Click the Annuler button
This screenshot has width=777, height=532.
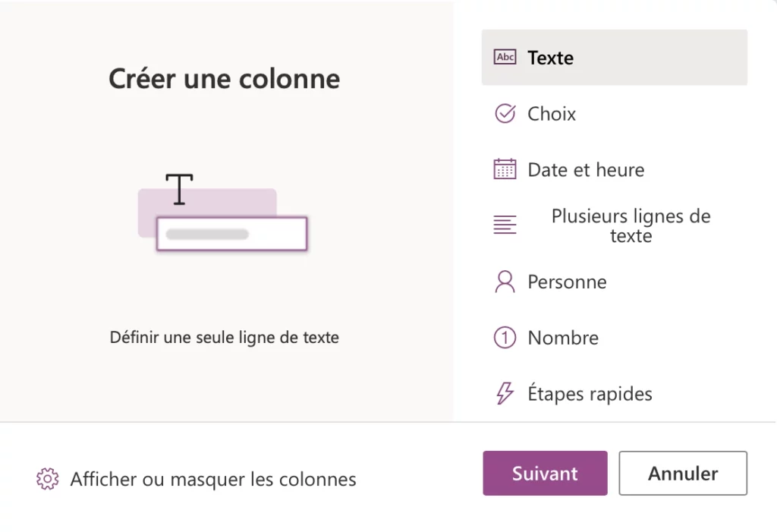[682, 473]
